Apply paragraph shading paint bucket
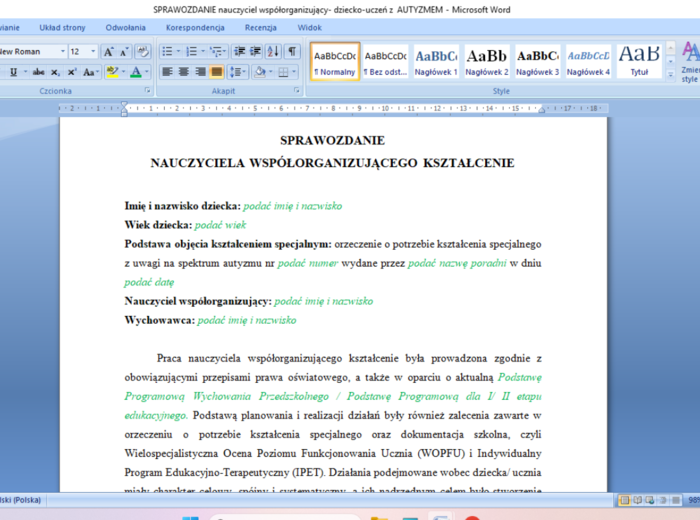Viewport: 700px width, 520px height. point(260,72)
